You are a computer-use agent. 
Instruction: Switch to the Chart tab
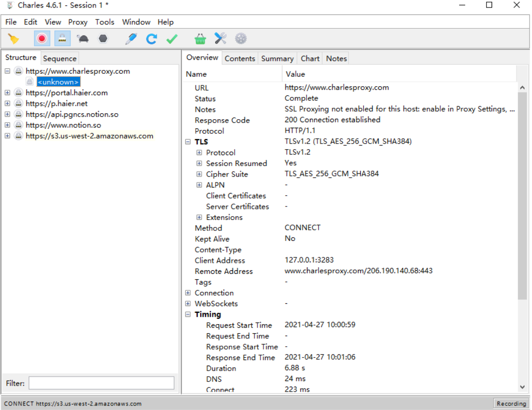point(310,58)
